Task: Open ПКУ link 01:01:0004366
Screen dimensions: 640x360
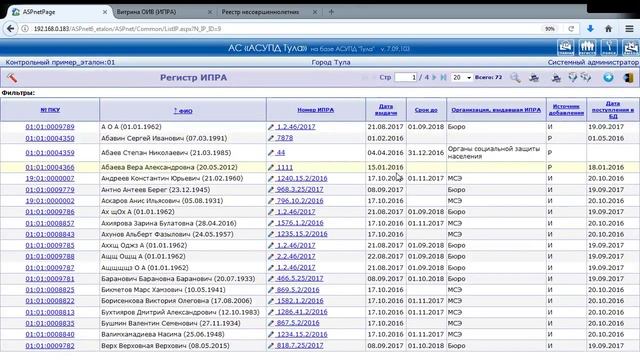Action: click(x=50, y=167)
